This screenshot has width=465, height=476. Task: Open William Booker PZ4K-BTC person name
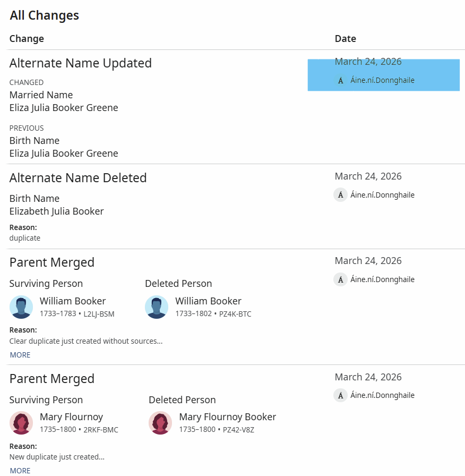(208, 301)
